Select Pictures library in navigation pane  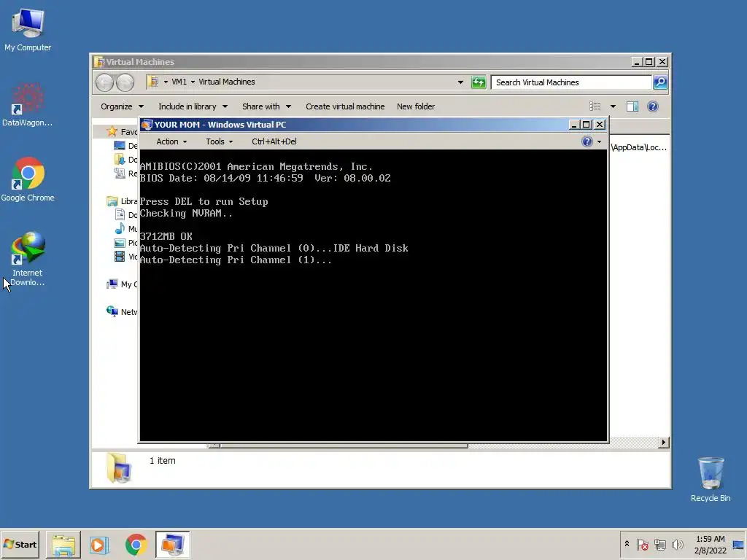click(125, 243)
